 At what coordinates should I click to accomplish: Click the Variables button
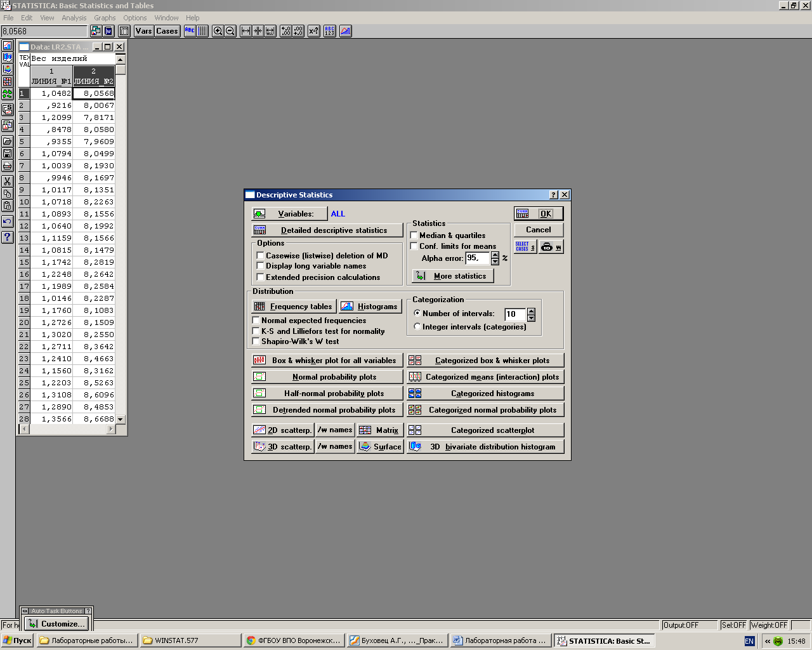pyautogui.click(x=289, y=214)
